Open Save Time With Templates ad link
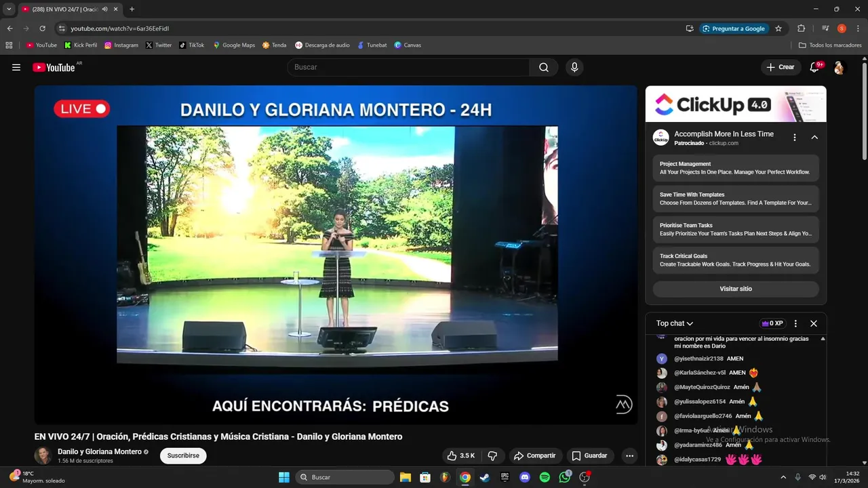 click(x=736, y=199)
